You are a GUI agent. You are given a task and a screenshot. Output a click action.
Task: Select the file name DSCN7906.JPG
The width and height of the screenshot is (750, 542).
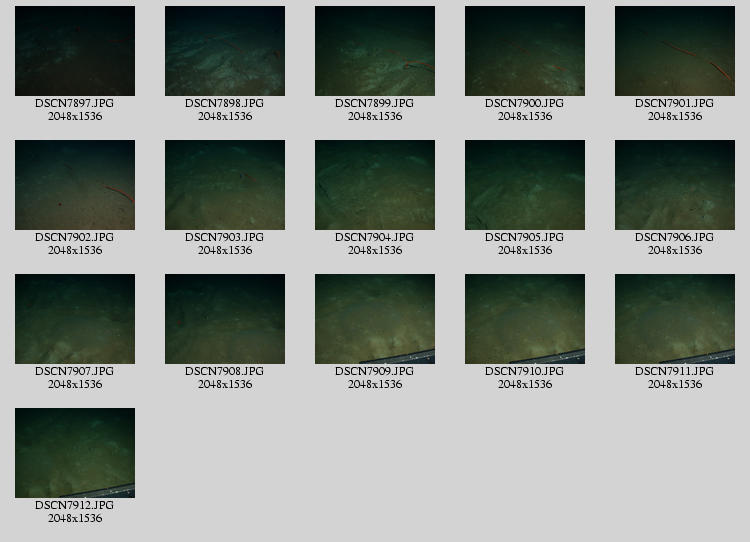click(x=674, y=237)
